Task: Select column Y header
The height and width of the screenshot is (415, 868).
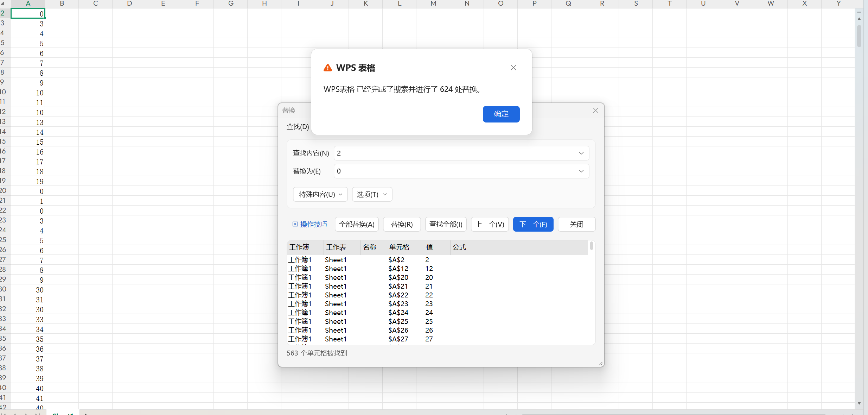Action: (x=838, y=4)
